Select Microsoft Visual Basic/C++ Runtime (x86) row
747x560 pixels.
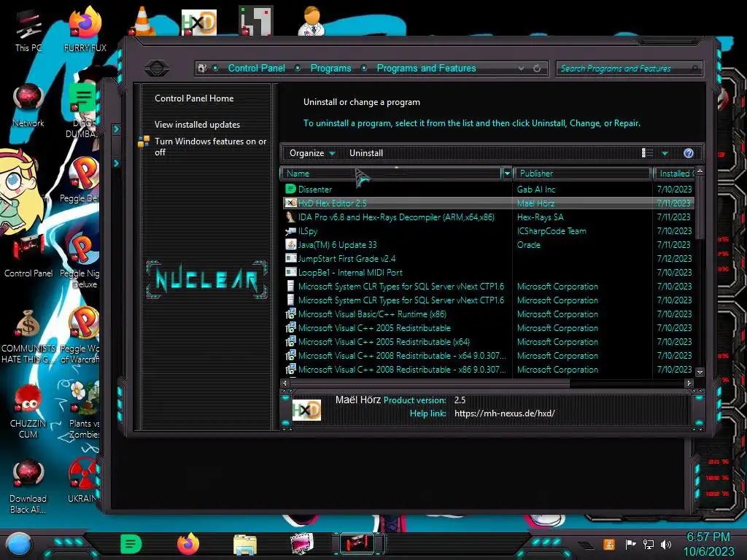488,314
